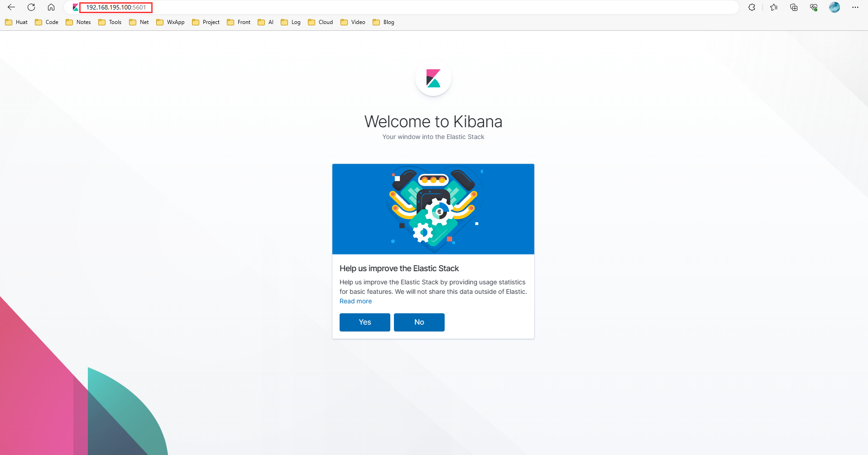
Task: Click the Kibana logo at top
Action: [433, 78]
